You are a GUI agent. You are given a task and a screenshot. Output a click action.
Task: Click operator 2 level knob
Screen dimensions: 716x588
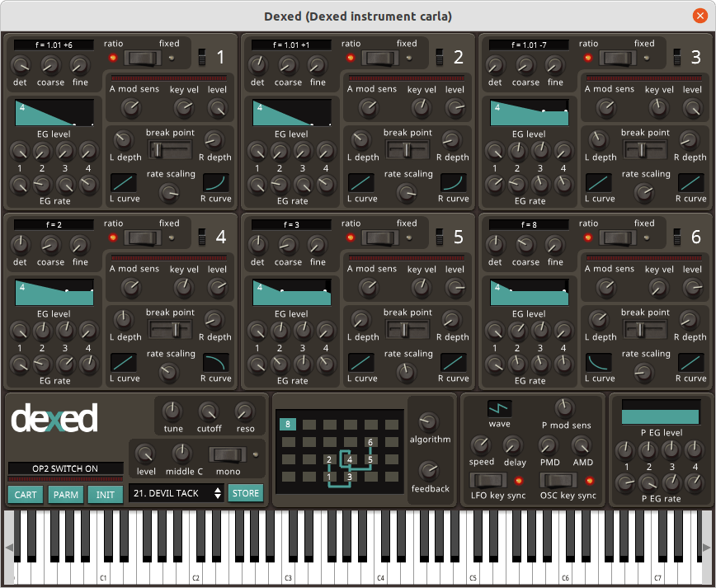pyautogui.click(x=455, y=108)
